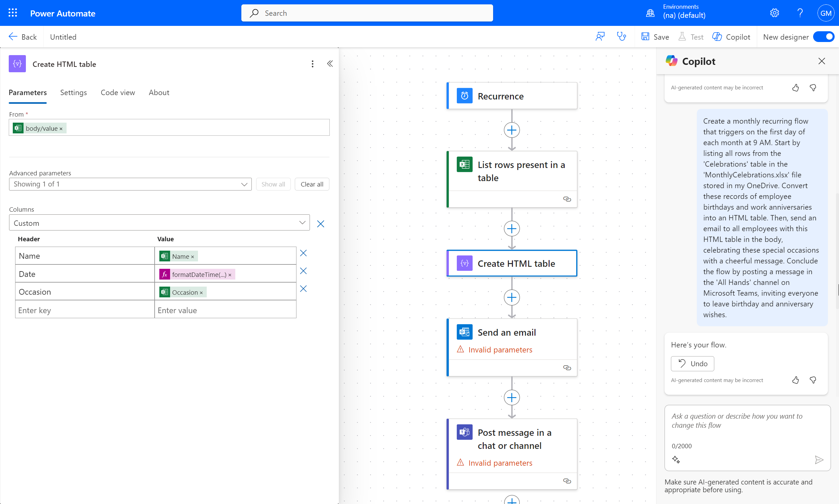839x504 pixels.
Task: Open the three-dot more options menu
Action: coord(312,64)
